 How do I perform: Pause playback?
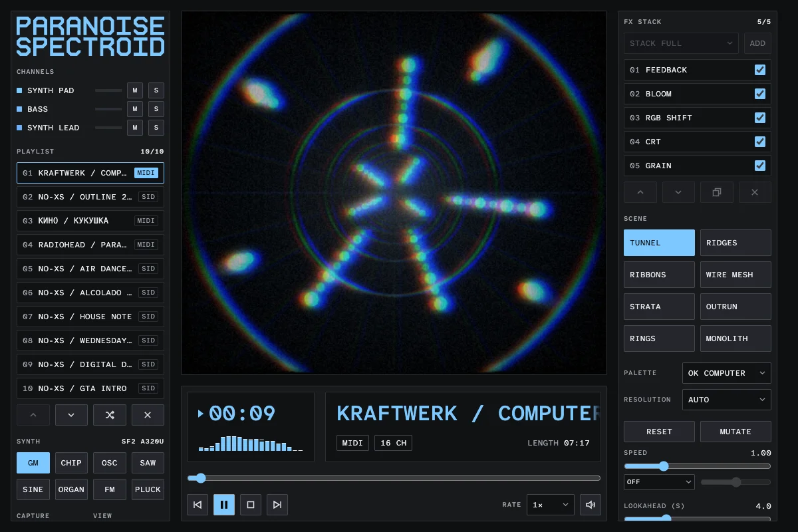[224, 505]
